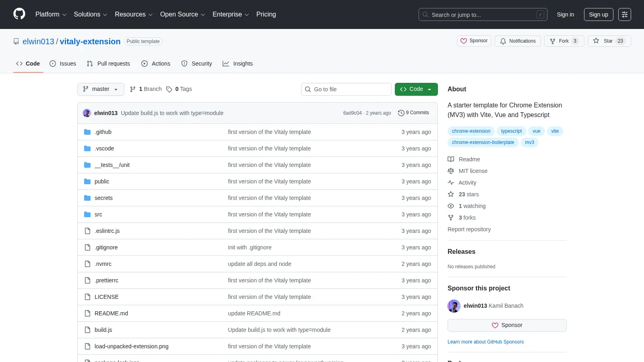Click the elwin013 owner link
This screenshot has width=644, height=362.
[x=38, y=41]
